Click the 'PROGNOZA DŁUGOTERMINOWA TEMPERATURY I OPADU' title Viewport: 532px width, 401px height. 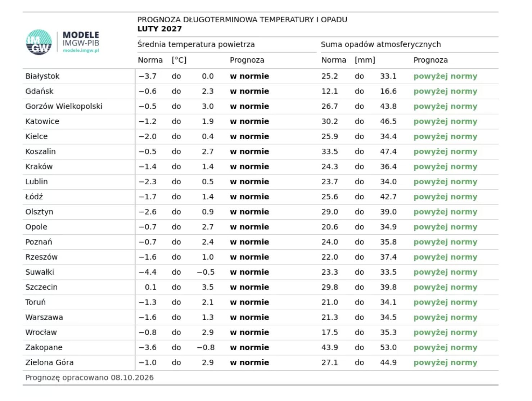242,20
